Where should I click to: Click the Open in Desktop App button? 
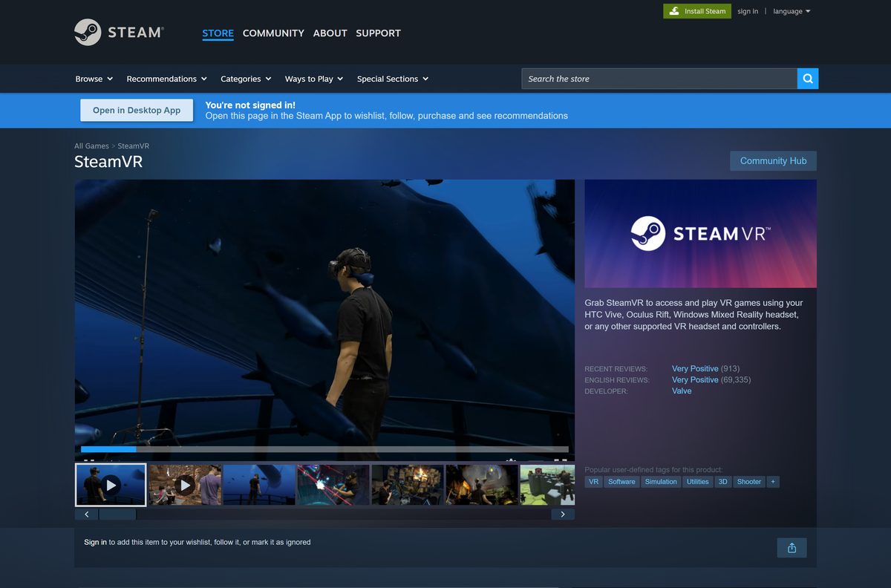point(137,110)
